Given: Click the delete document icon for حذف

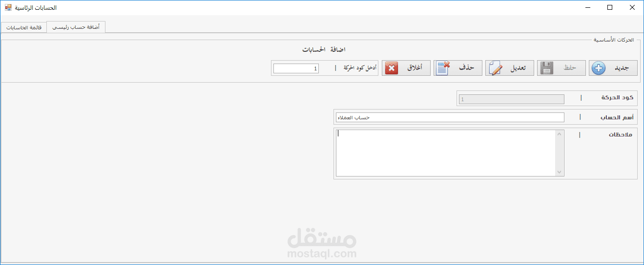Looking at the screenshot, I should click(443, 68).
